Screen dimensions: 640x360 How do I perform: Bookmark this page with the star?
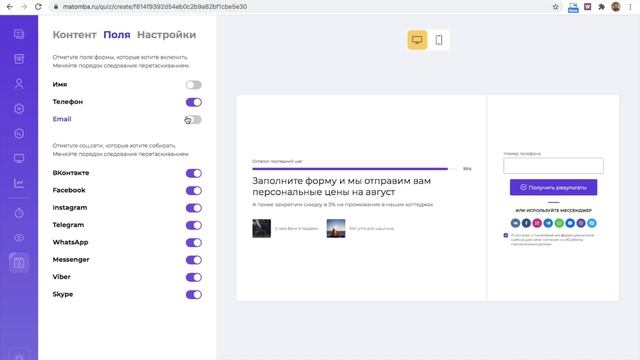pos(556,7)
